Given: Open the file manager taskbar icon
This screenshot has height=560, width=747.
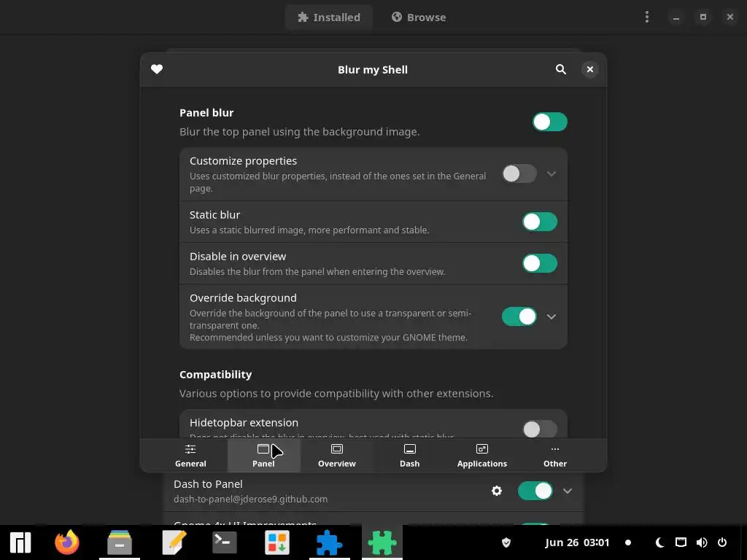Looking at the screenshot, I should pyautogui.click(x=120, y=542).
